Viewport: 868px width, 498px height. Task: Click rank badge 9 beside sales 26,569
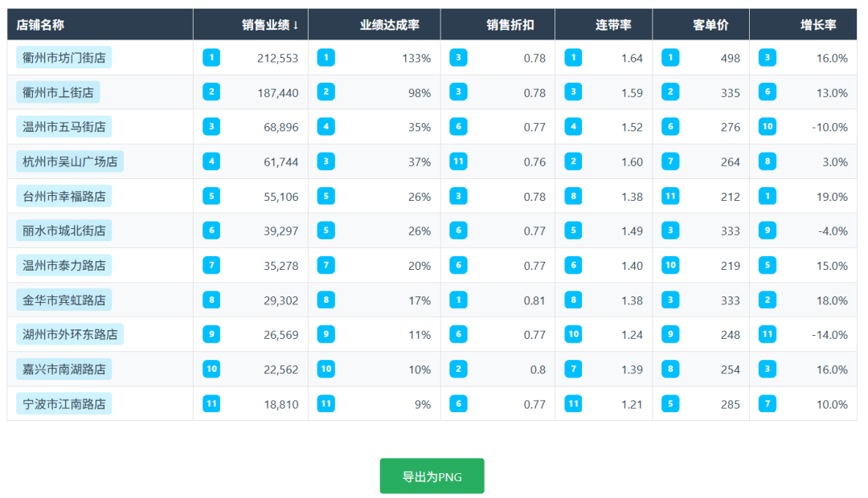point(211,334)
